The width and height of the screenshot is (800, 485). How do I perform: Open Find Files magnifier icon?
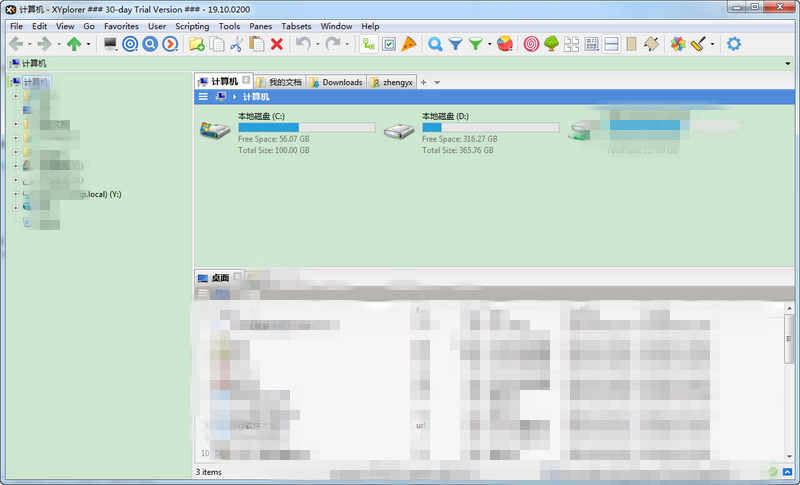(x=435, y=44)
